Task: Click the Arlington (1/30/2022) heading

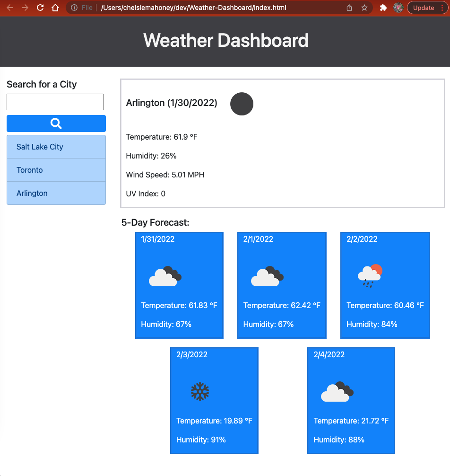Action: [x=172, y=103]
